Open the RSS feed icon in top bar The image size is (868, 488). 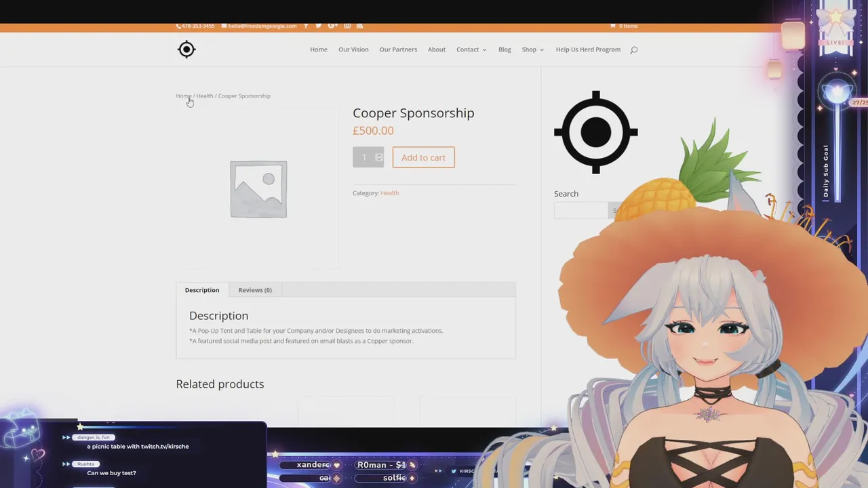point(359,26)
